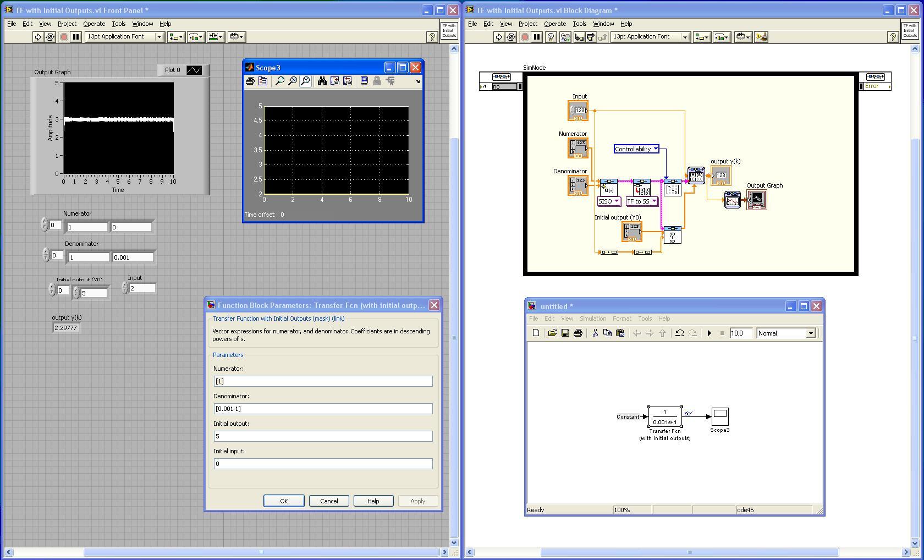Open Tools menu in Block Diagram window
This screenshot has width=924, height=560.
pos(579,24)
